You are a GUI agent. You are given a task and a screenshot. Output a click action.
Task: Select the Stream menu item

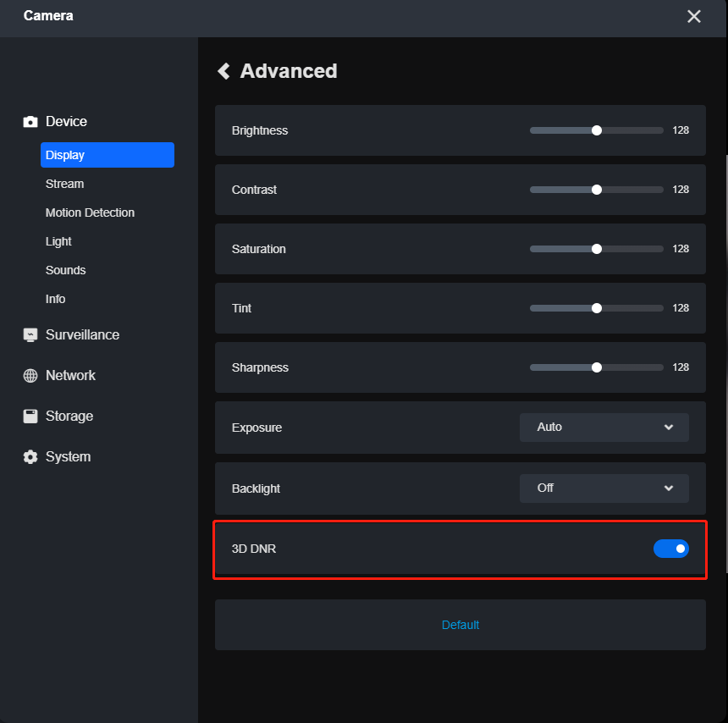point(64,184)
